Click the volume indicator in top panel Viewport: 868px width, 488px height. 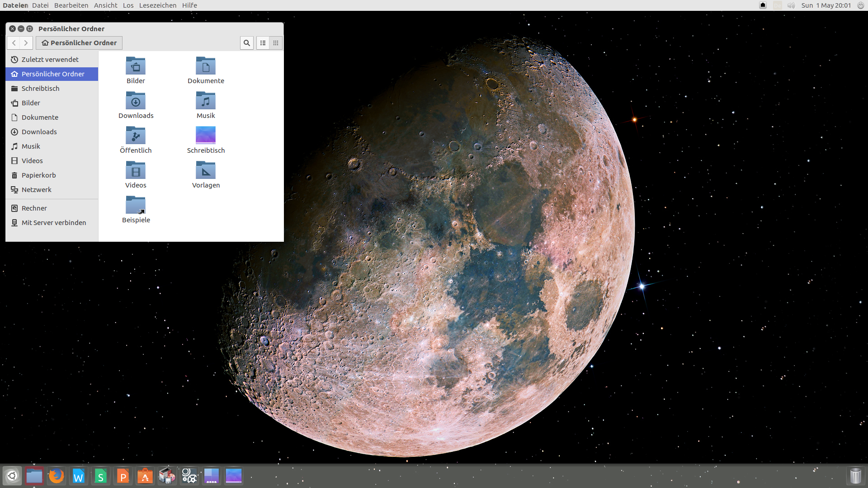pyautogui.click(x=791, y=5)
